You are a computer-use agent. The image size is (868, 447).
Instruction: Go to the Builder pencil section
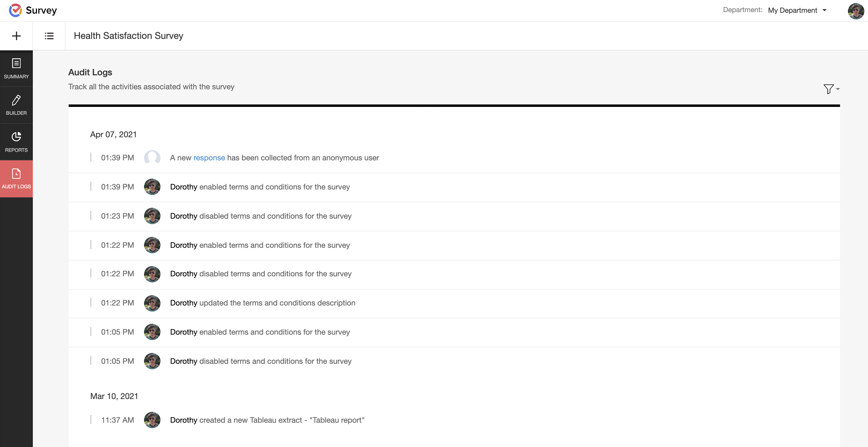point(16,105)
